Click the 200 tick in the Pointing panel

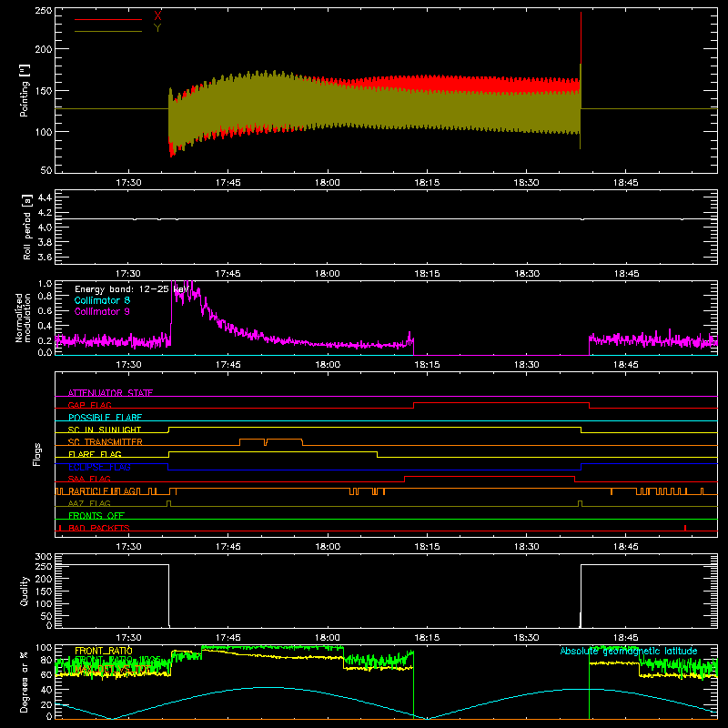[43, 49]
